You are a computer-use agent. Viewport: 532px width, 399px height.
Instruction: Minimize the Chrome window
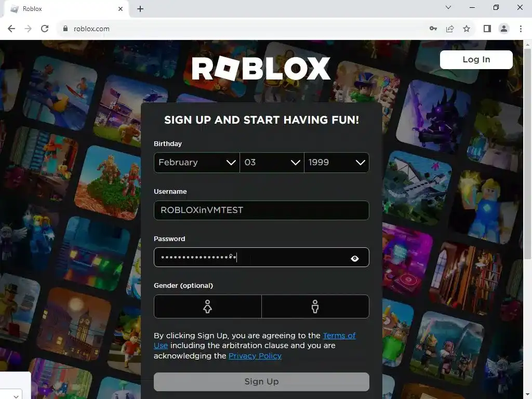pos(472,7)
